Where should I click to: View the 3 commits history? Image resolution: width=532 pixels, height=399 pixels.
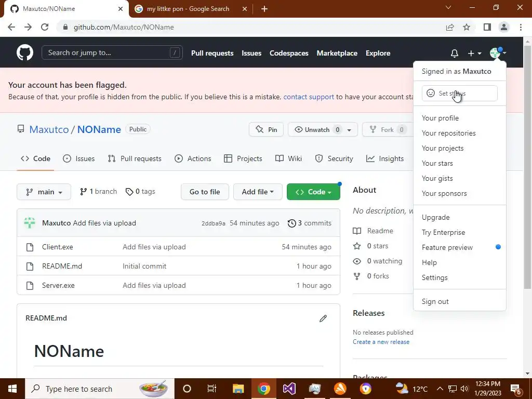click(x=310, y=223)
